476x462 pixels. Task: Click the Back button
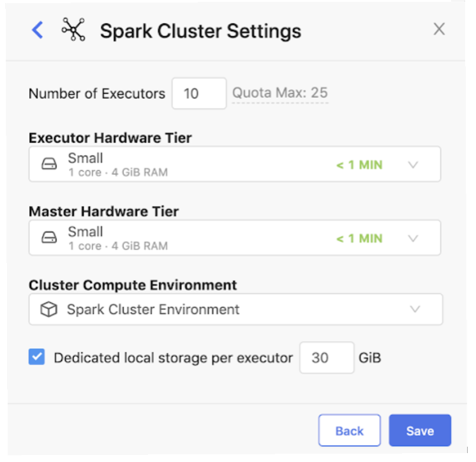(x=349, y=431)
